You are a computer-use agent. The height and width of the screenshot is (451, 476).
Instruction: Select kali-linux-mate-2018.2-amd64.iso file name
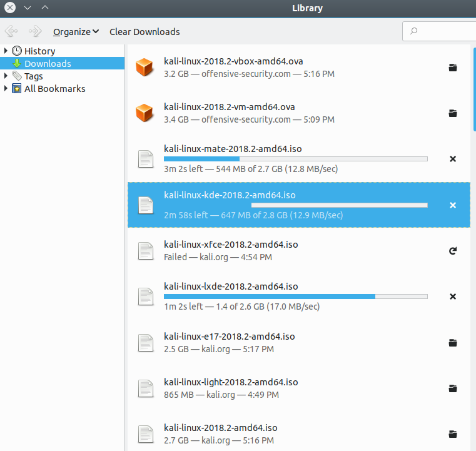pyautogui.click(x=233, y=149)
